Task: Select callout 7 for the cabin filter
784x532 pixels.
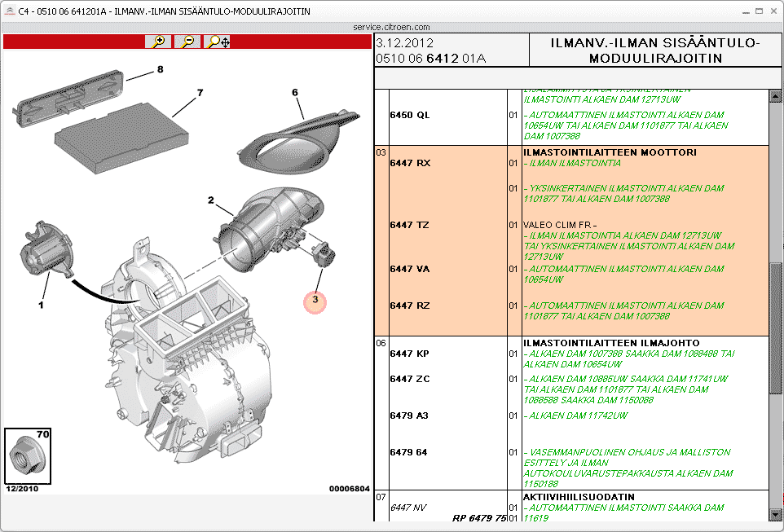Action: (199, 93)
